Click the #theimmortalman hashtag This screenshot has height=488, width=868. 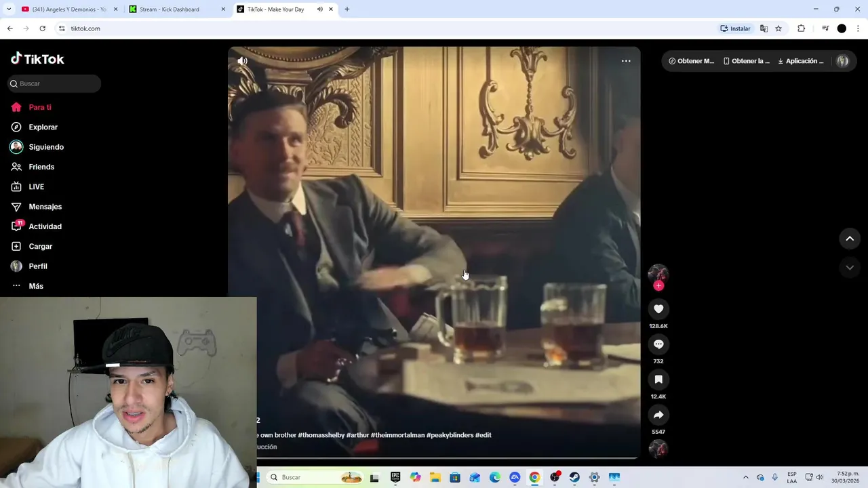[397, 435]
